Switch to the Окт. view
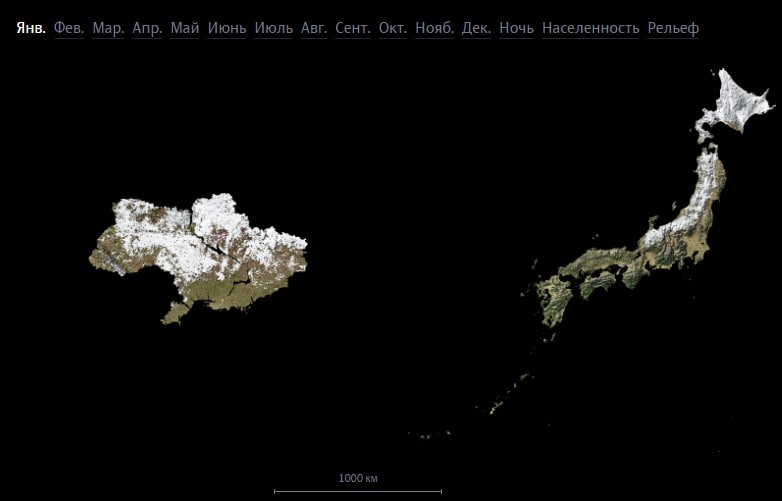This screenshot has height=501, width=782. pos(392,28)
